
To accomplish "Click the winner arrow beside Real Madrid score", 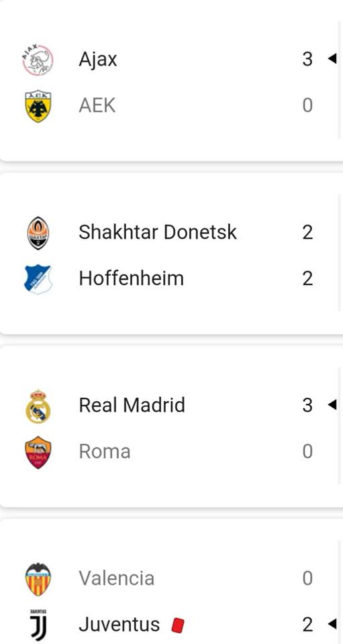I will [x=332, y=405].
